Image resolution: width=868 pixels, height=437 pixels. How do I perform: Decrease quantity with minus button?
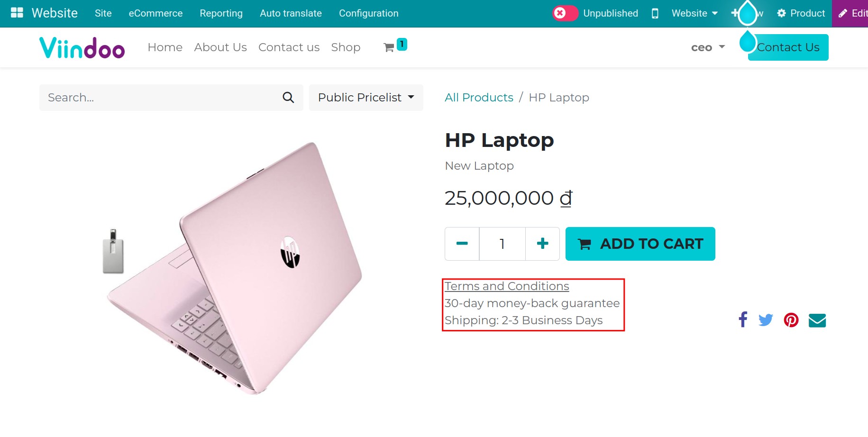click(x=462, y=244)
